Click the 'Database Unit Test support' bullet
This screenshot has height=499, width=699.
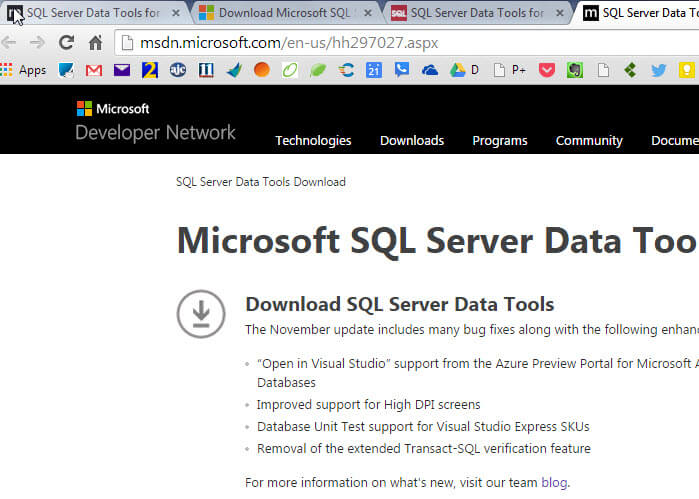[423, 427]
